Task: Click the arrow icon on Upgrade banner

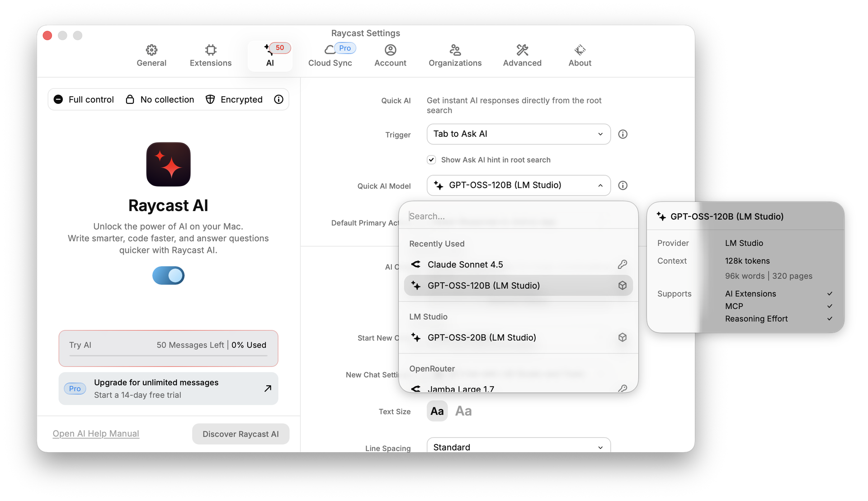Action: coord(268,389)
